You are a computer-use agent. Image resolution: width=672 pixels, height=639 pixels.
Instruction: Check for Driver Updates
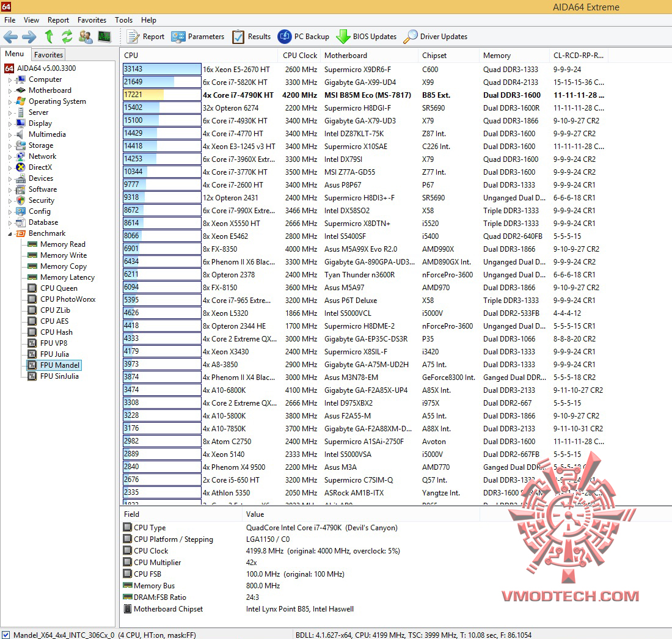click(x=436, y=37)
